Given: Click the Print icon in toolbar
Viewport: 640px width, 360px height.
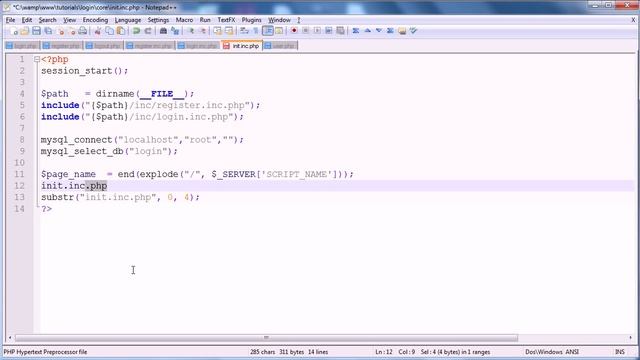Looking at the screenshot, I should [83, 31].
